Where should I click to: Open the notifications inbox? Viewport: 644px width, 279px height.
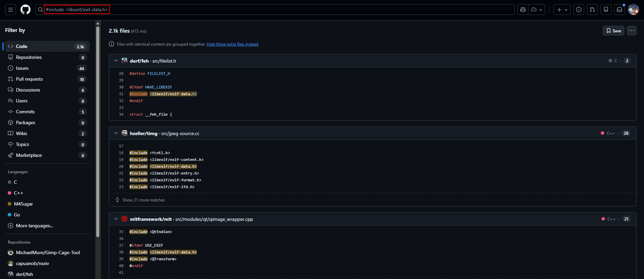(x=620, y=10)
